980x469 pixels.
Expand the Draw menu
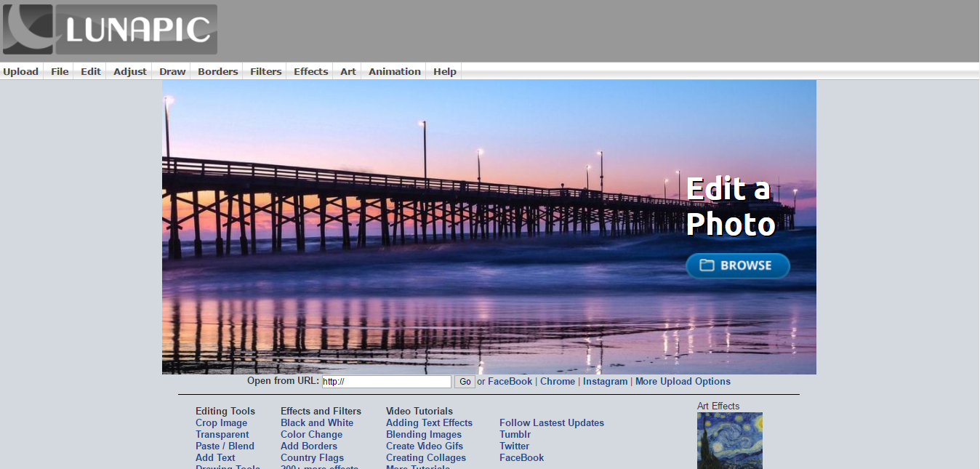point(172,71)
